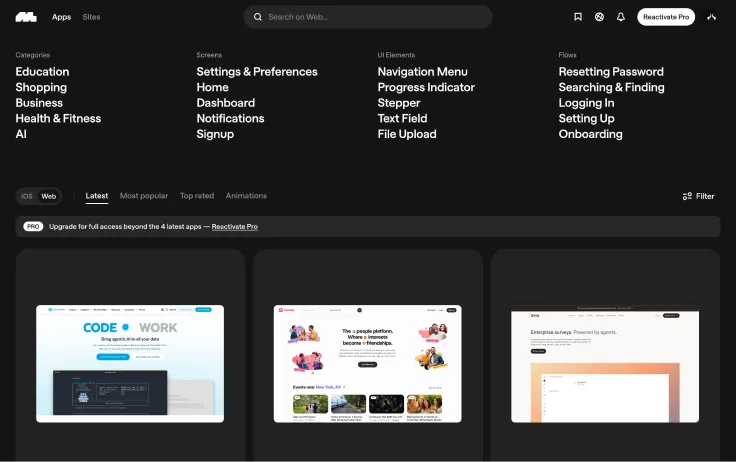
Task: Browse Home screens
Action: coord(213,87)
